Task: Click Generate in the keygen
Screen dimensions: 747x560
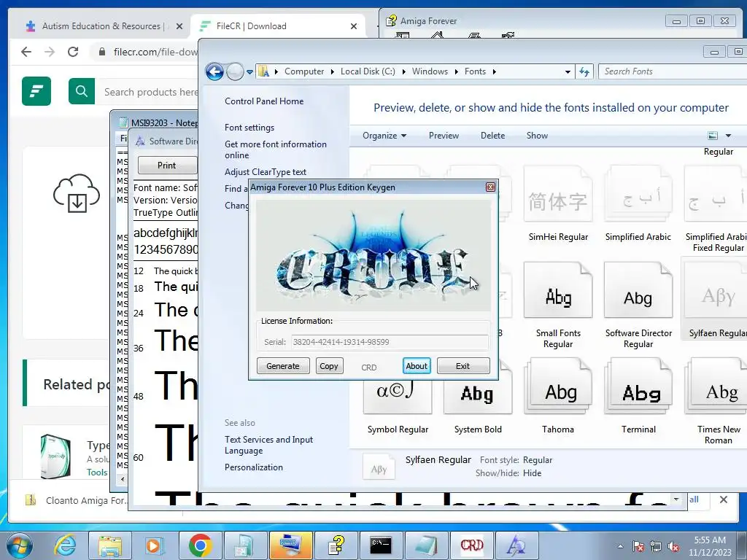Action: click(x=283, y=366)
